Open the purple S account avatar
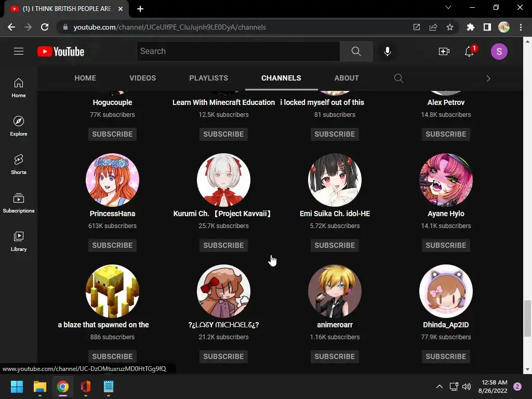 pyautogui.click(x=499, y=51)
